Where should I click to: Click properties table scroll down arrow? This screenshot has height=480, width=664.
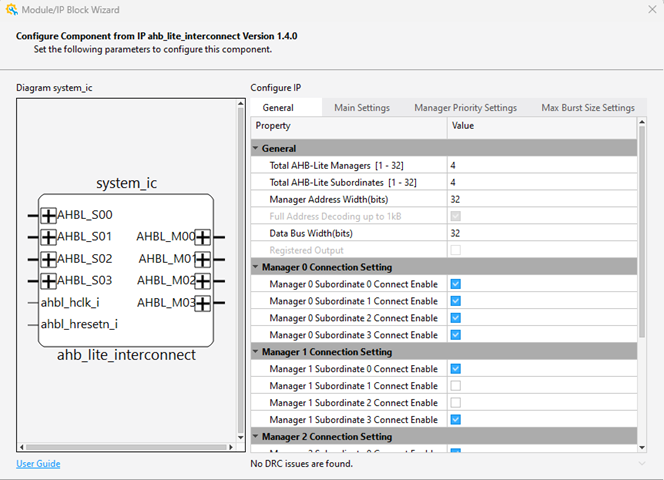point(642,447)
